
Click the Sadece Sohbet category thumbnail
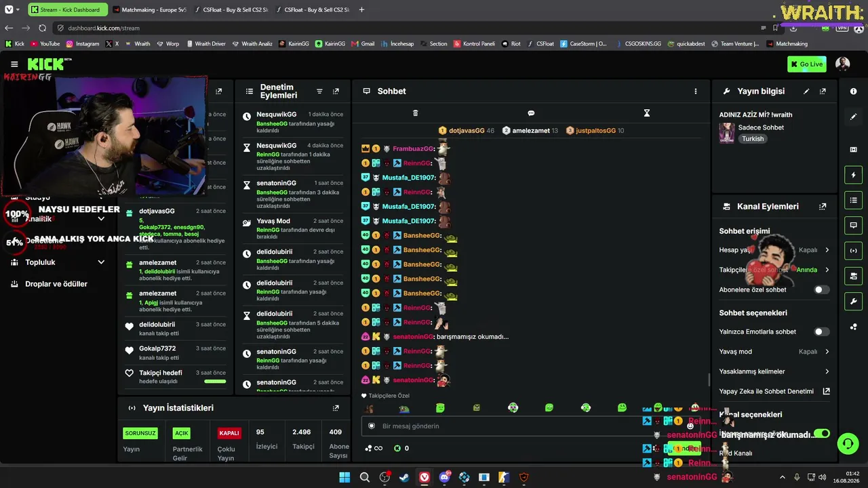[x=727, y=133]
